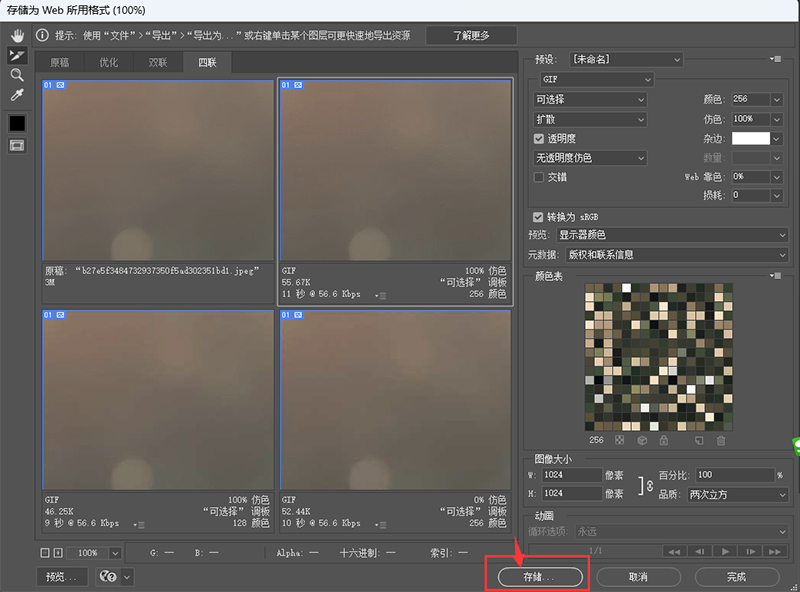
Task: Open the 版权和联系信息 metadata dropdown
Action: click(x=677, y=255)
